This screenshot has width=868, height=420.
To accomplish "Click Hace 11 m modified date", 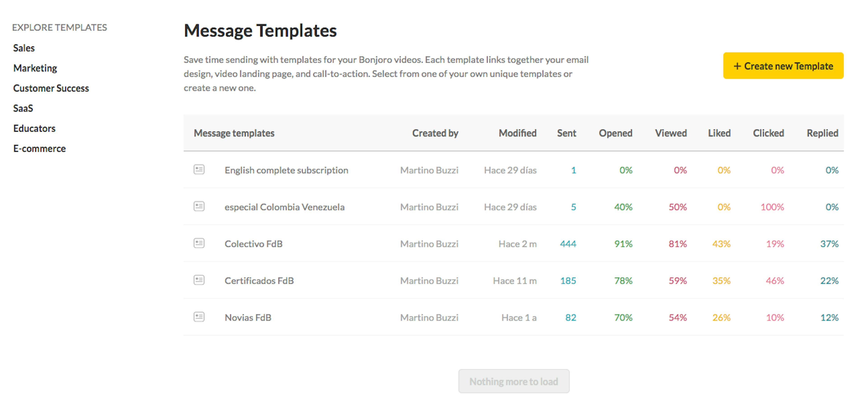I will coord(514,281).
